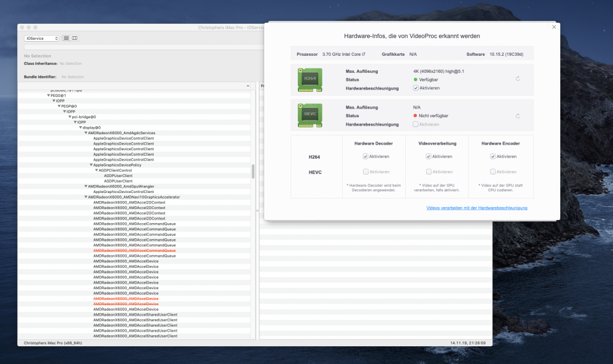Click the '10.15.2 (19C39d)' software version
Viewport: 613px width, 364px height.
point(506,55)
